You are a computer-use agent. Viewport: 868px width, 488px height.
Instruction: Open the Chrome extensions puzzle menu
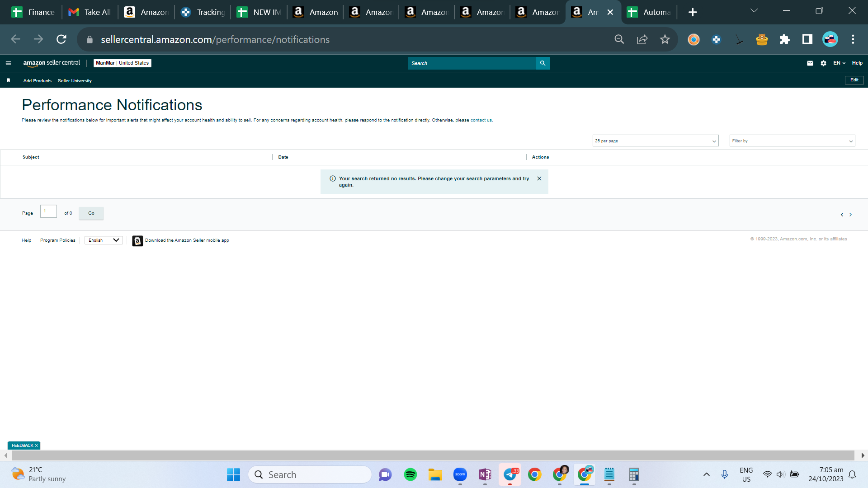point(784,39)
